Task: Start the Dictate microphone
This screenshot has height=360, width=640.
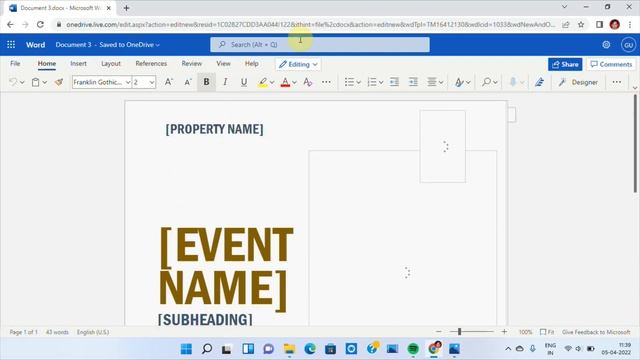Action: point(513,82)
